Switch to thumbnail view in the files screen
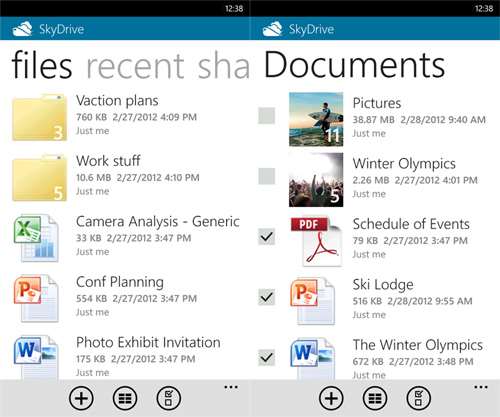This screenshot has width=500, height=417. [x=125, y=398]
